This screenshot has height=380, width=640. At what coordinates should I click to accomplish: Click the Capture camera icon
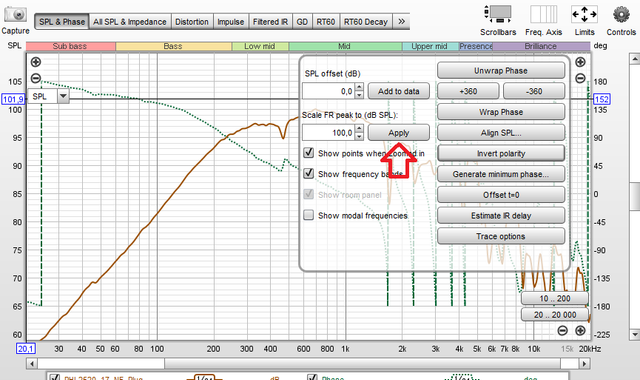pos(15,15)
